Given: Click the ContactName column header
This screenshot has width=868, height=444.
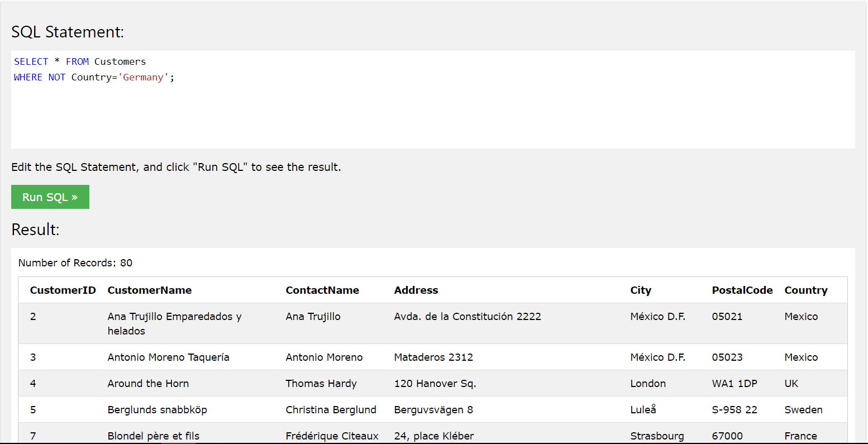Looking at the screenshot, I should click(x=322, y=290).
